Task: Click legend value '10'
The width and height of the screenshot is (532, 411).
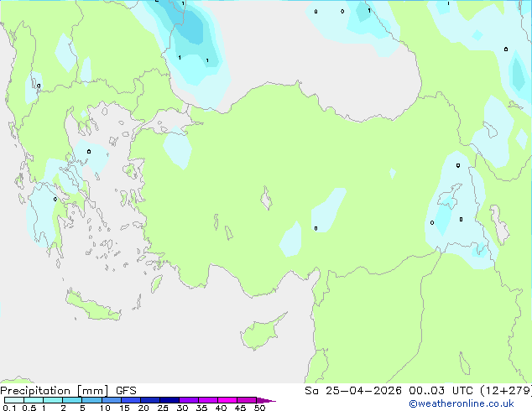Action: 105,408
